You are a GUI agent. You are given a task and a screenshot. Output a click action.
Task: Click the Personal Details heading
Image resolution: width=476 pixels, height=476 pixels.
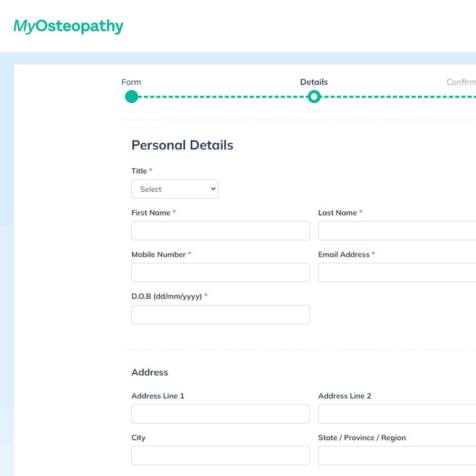182,145
